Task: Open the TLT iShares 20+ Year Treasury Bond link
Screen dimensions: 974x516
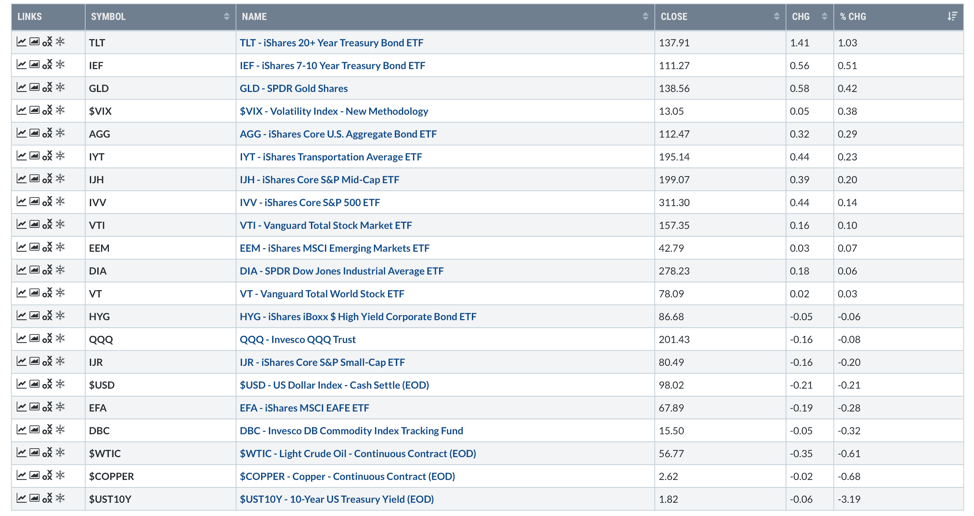Action: point(331,43)
